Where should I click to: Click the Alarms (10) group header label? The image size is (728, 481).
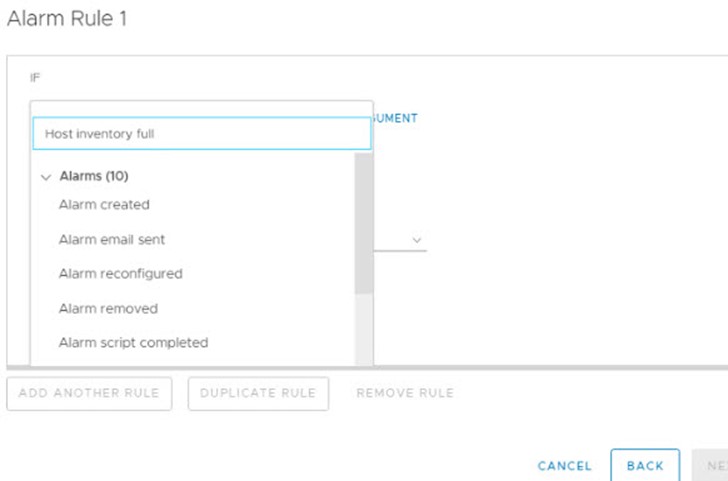[94, 176]
